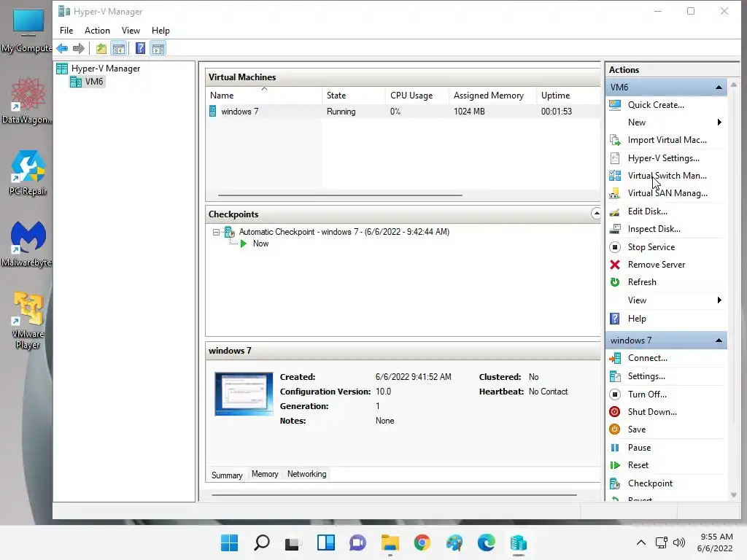Viewport: 747px width, 560px height.
Task: Create a Checkpoint for windows 7
Action: click(x=650, y=483)
